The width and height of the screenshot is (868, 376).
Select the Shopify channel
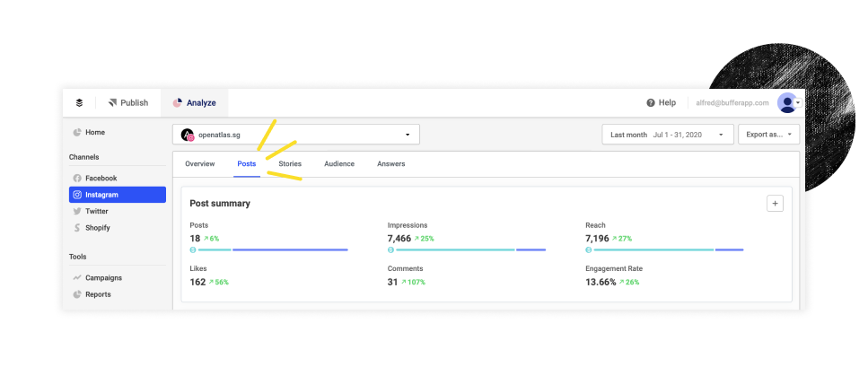(x=97, y=228)
